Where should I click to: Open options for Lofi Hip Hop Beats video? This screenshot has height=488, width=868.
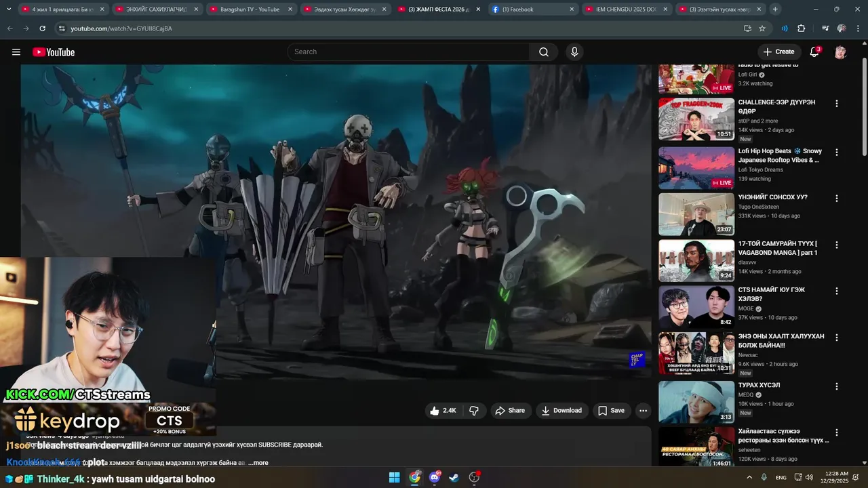836,152
